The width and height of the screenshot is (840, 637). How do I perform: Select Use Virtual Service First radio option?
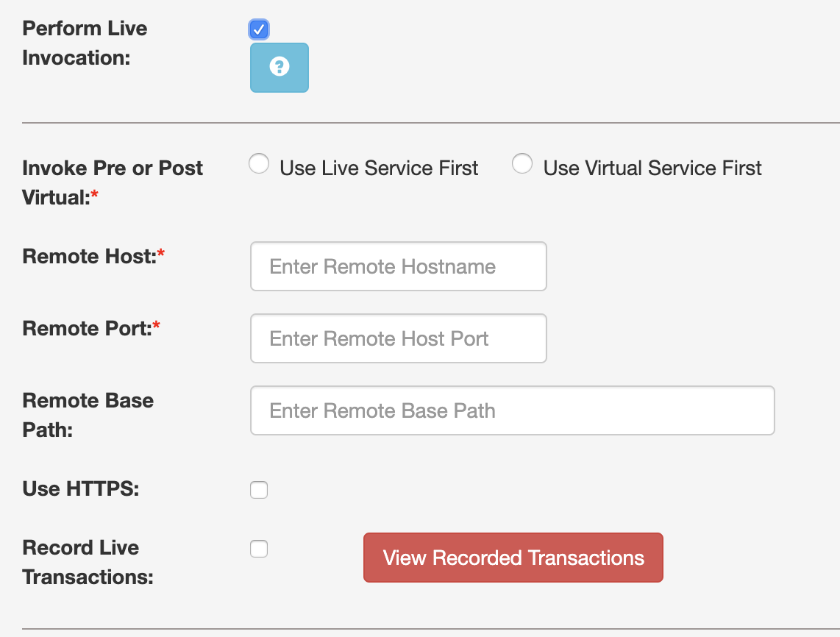(x=522, y=163)
